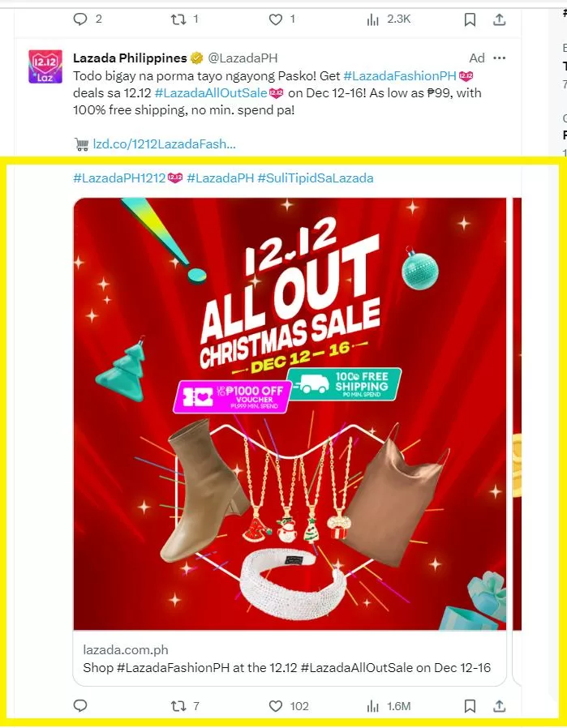This screenshot has width=567, height=728.
Task: View analytics showing 2.3K views
Action: click(373, 19)
